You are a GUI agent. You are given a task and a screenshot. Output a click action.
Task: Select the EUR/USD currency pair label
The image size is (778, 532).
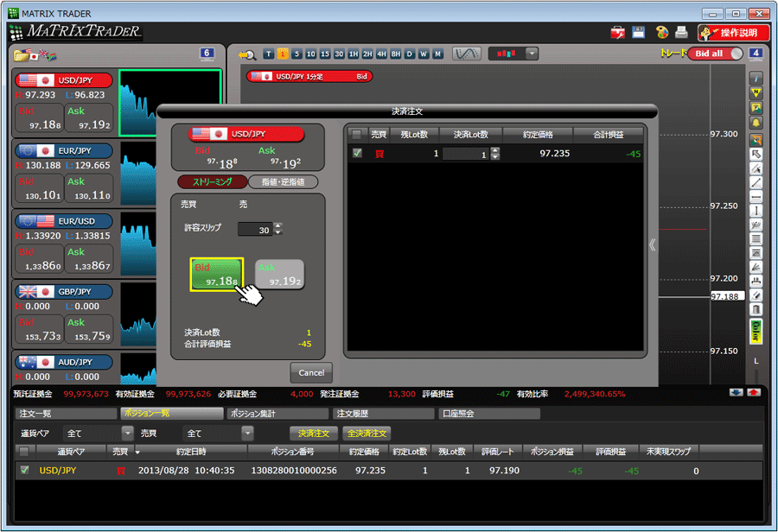tap(63, 221)
